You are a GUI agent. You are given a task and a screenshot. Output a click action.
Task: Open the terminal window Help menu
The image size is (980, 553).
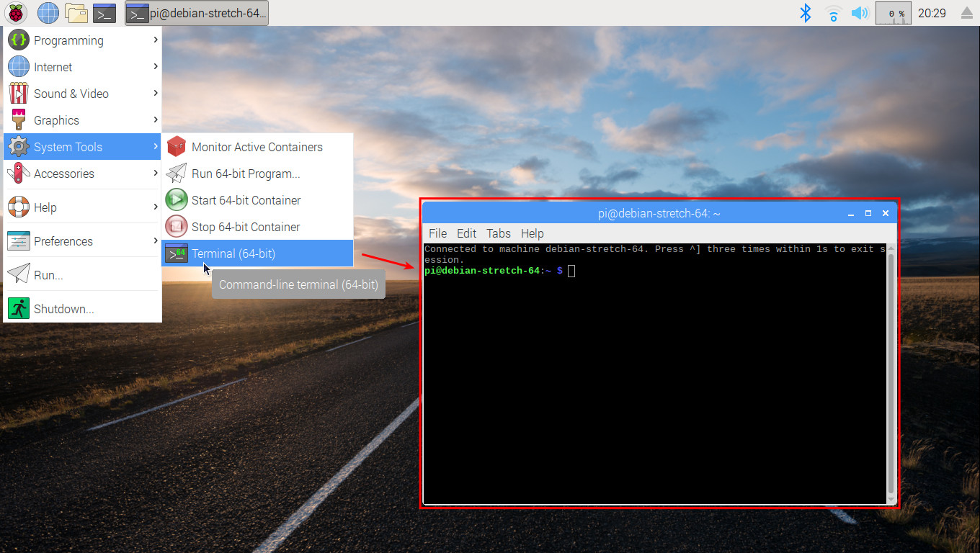pos(532,233)
